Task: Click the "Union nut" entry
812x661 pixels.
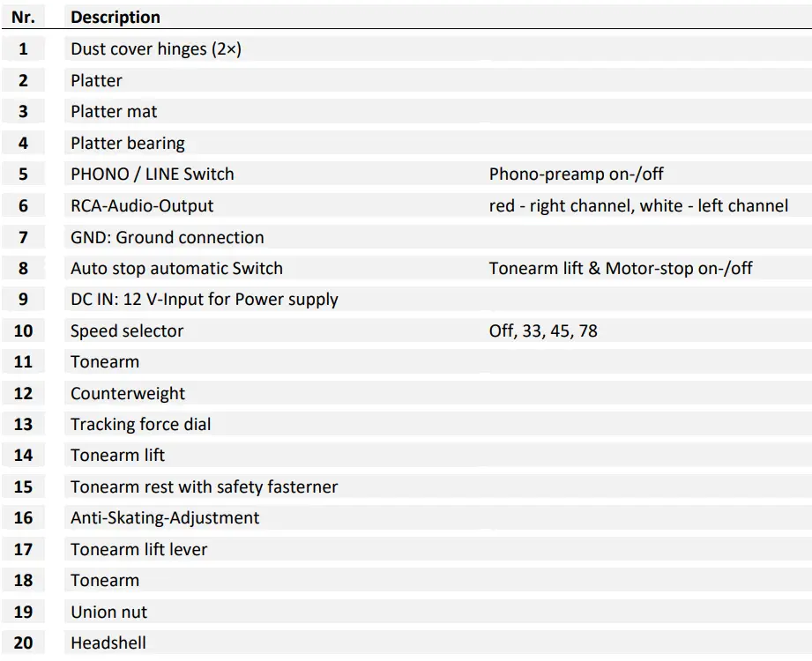Action: [108, 612]
